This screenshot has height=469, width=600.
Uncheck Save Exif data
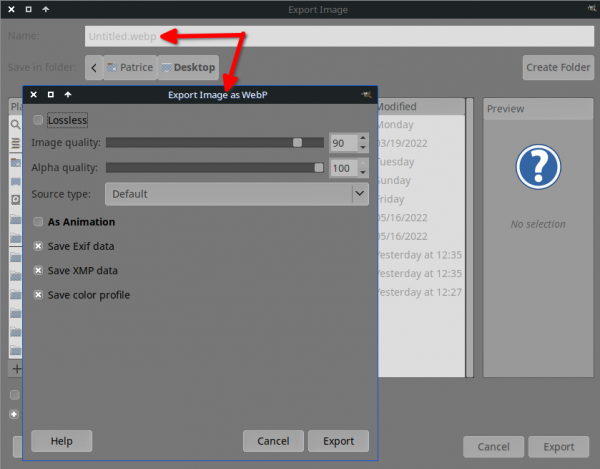pos(38,246)
